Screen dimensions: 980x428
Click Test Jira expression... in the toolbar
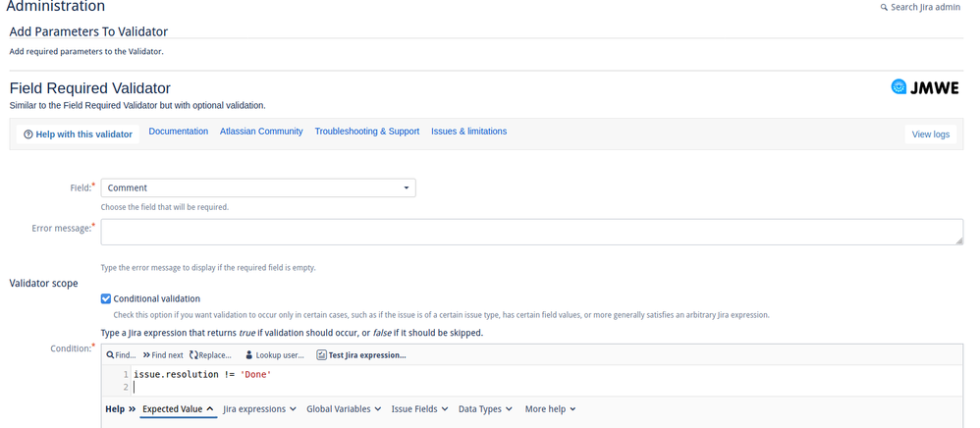click(361, 355)
